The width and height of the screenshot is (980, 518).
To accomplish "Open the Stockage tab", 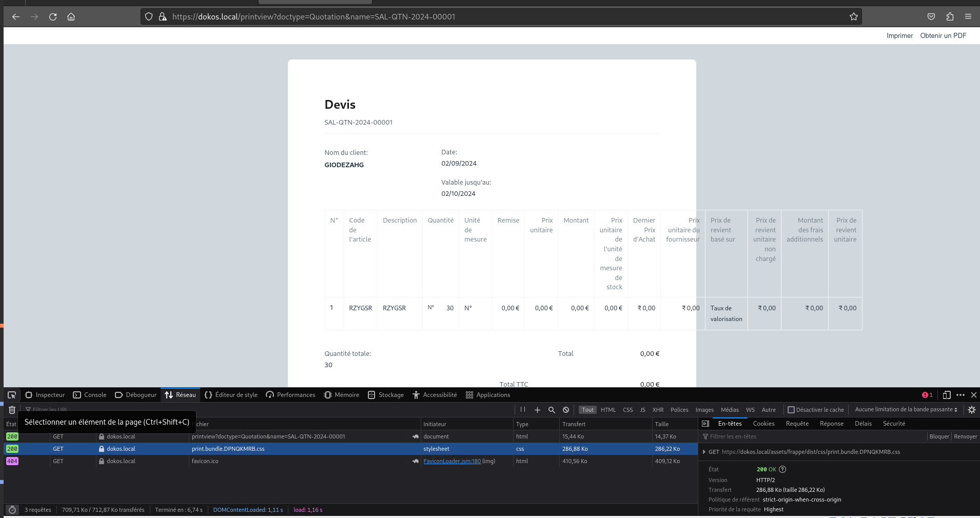I will [386, 395].
